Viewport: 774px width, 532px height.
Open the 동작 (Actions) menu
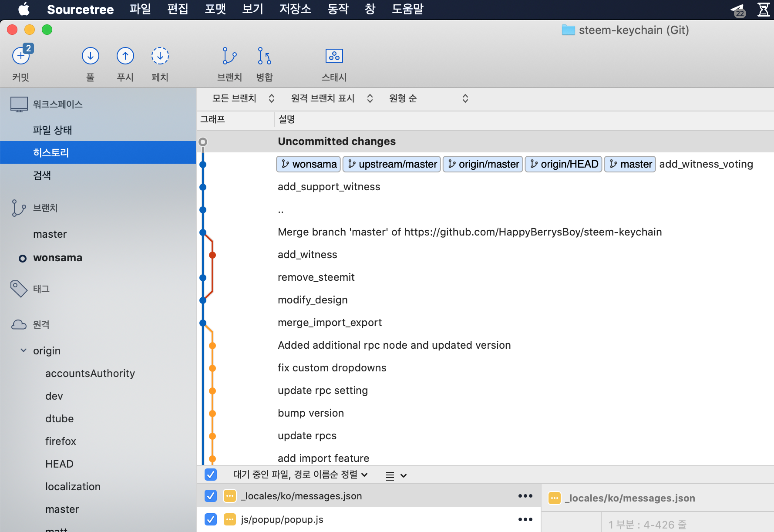click(338, 9)
